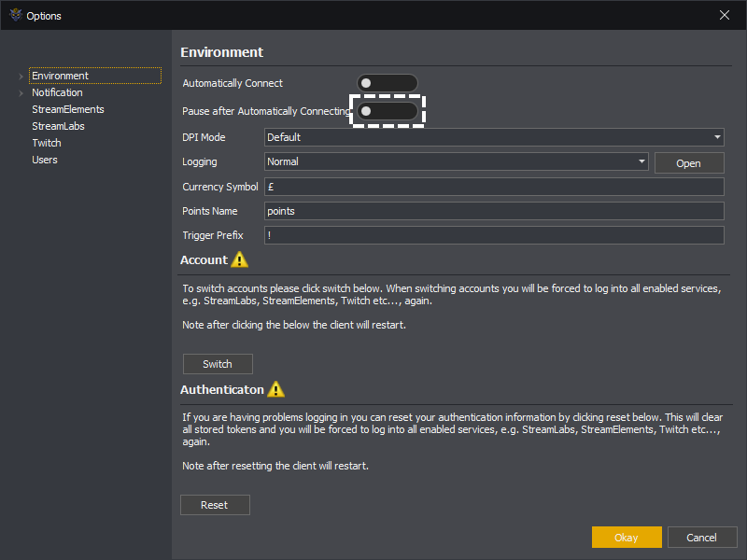Select Notification in the options tree

click(57, 92)
